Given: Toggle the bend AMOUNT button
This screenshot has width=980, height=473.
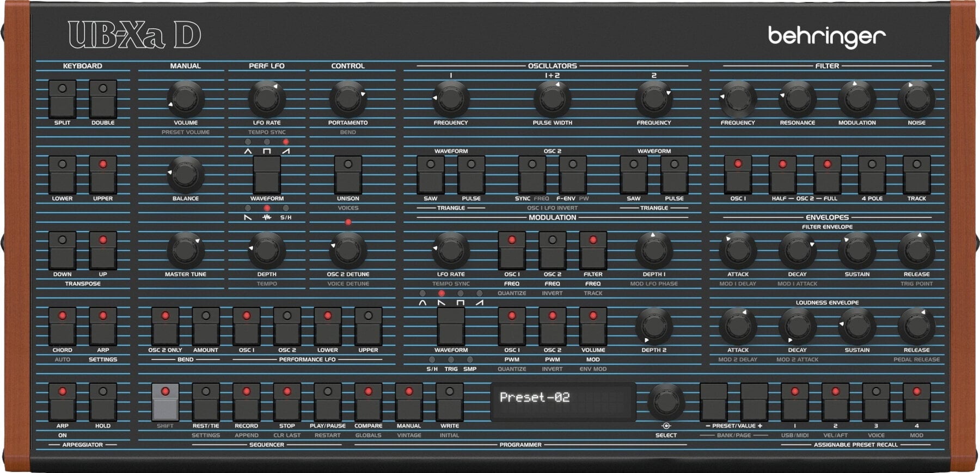Looking at the screenshot, I should pos(206,327).
